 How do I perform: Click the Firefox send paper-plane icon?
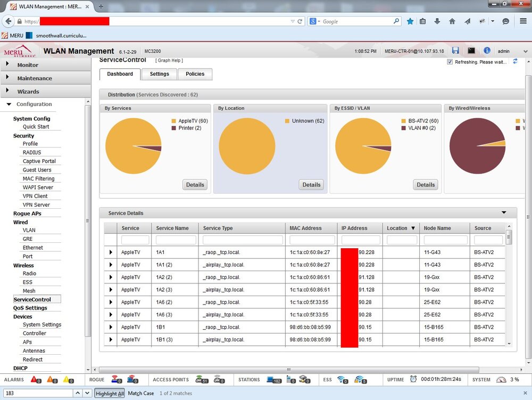[x=467, y=21]
